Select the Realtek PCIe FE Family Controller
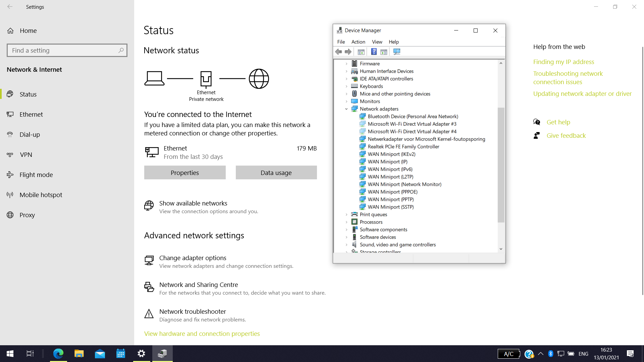Viewport: 644px width, 362px height. [x=403, y=146]
